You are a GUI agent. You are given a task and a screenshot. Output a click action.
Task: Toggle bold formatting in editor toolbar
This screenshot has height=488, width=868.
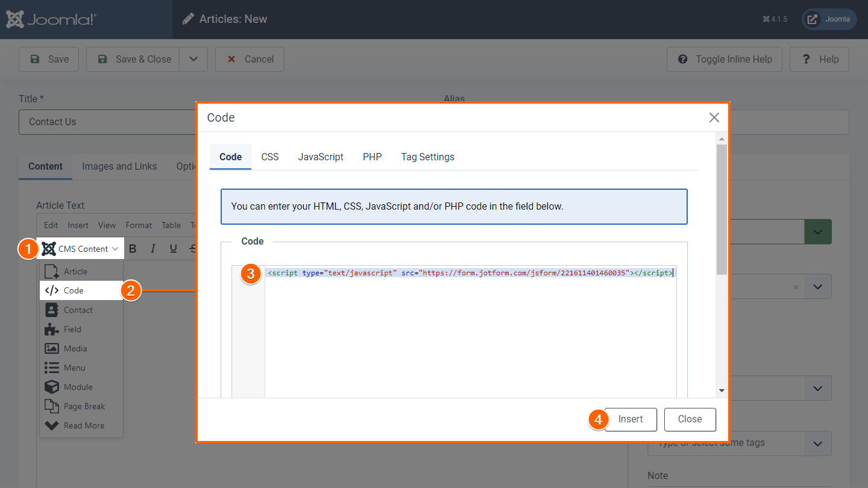133,249
